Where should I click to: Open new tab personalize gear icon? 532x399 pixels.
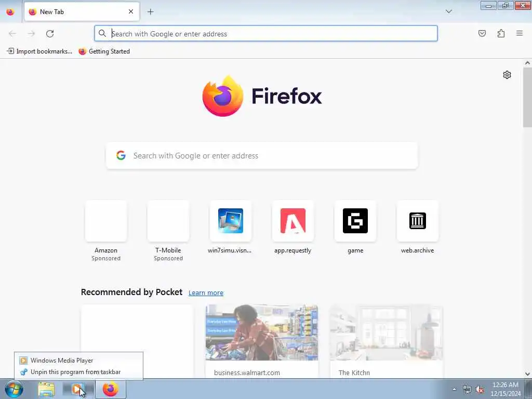(507, 75)
